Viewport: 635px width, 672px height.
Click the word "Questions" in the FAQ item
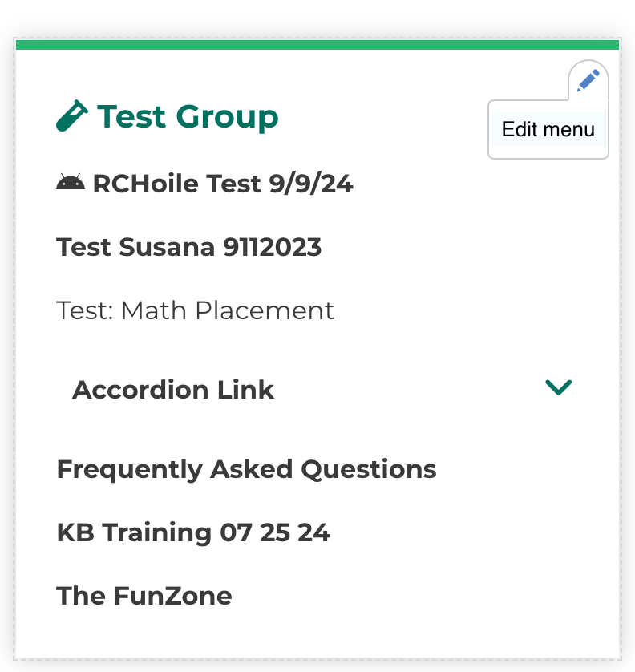[369, 469]
